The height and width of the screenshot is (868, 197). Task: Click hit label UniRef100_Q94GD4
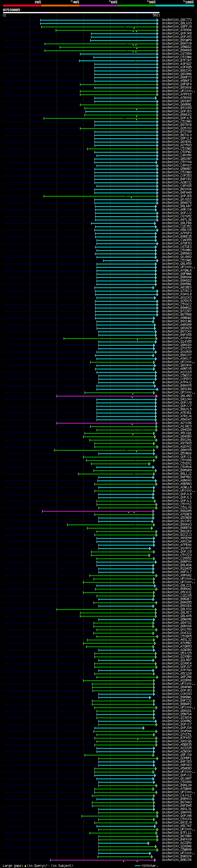[x=176, y=430]
